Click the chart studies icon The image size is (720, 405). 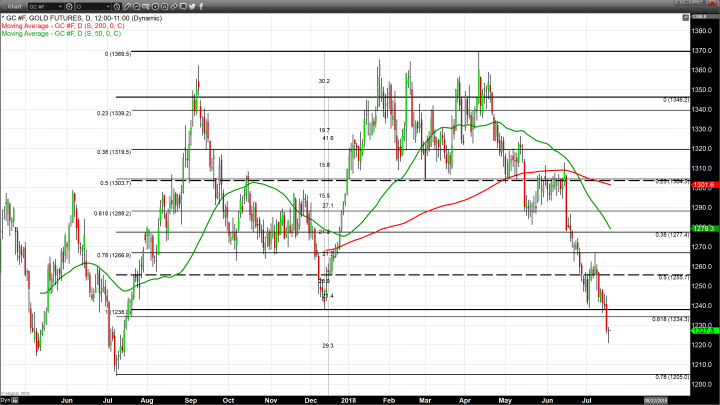point(146,6)
